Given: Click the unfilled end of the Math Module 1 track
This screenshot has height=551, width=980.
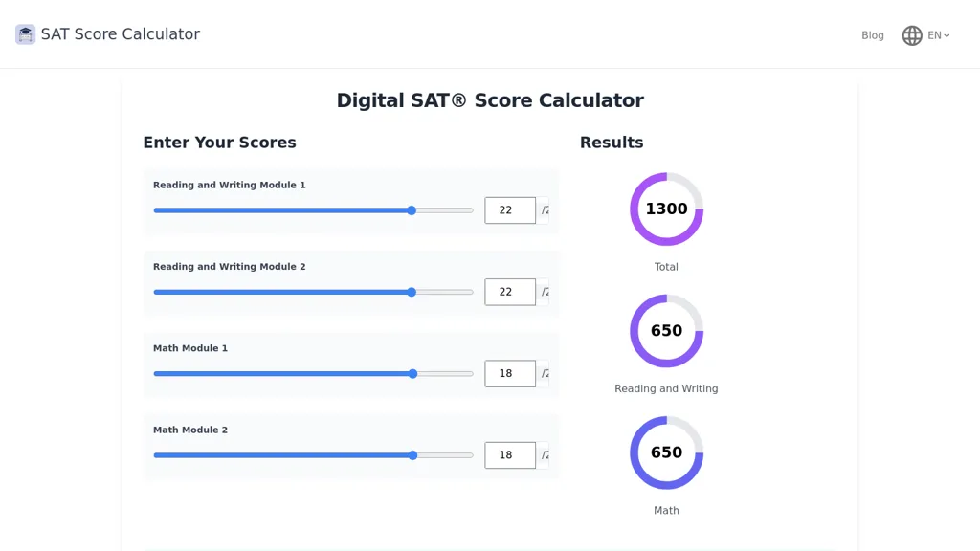Looking at the screenshot, I should 446,374.
